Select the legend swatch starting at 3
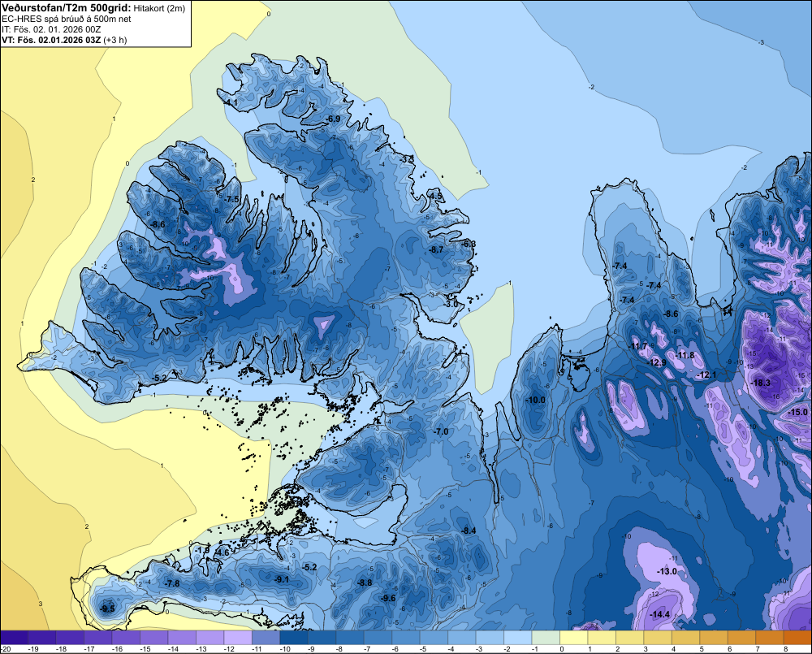 tap(658, 637)
